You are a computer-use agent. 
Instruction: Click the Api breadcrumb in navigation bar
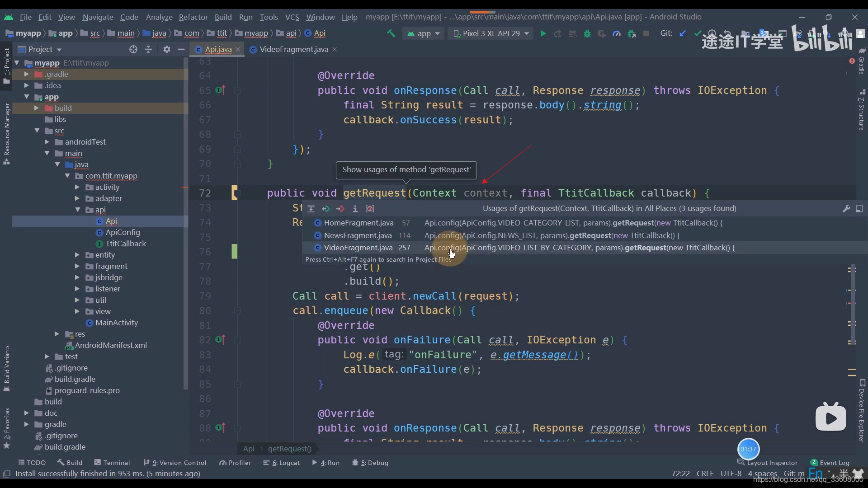[x=315, y=33]
